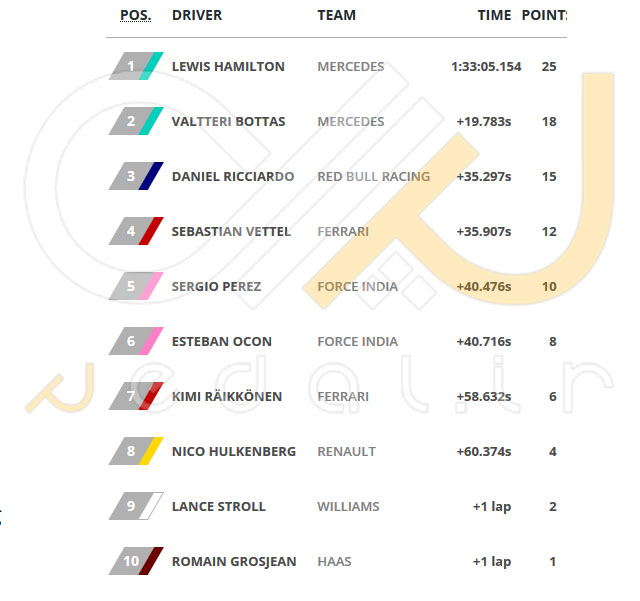Image resolution: width=640 pixels, height=601 pixels.
Task: Click Williams team name
Action: tap(349, 507)
